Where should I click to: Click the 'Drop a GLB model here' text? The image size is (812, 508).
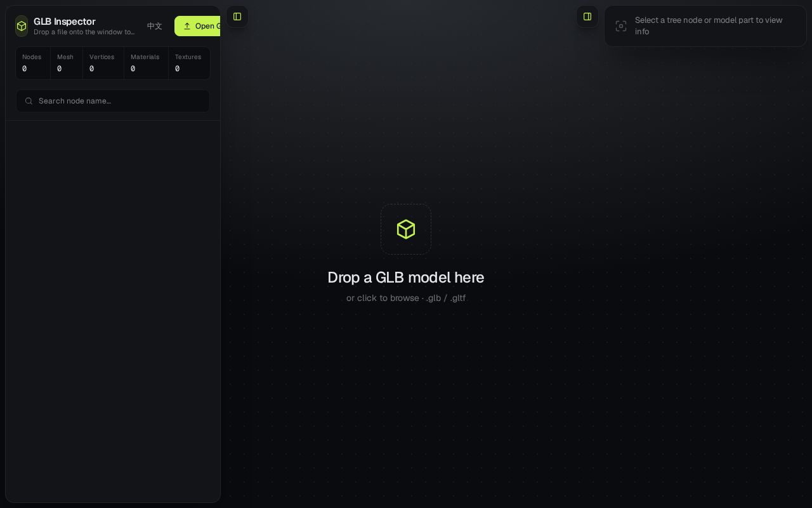tap(406, 277)
